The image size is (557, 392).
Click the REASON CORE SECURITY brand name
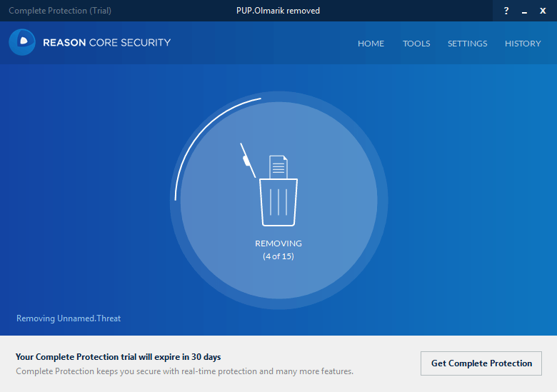(x=106, y=43)
